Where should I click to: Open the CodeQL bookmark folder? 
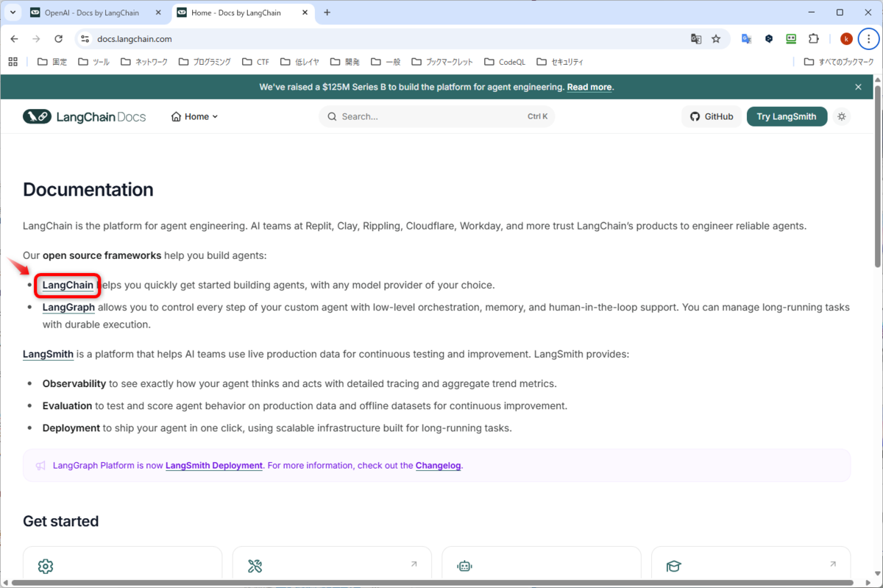tap(506, 62)
